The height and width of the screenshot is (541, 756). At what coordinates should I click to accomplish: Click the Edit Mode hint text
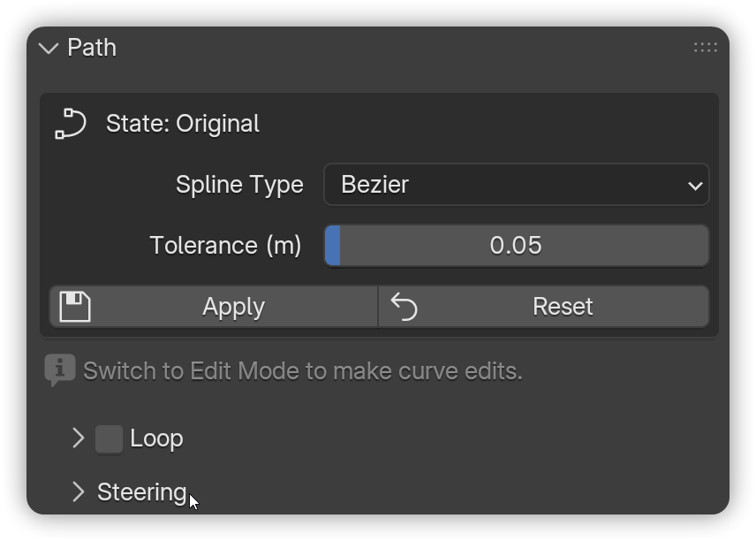(303, 371)
